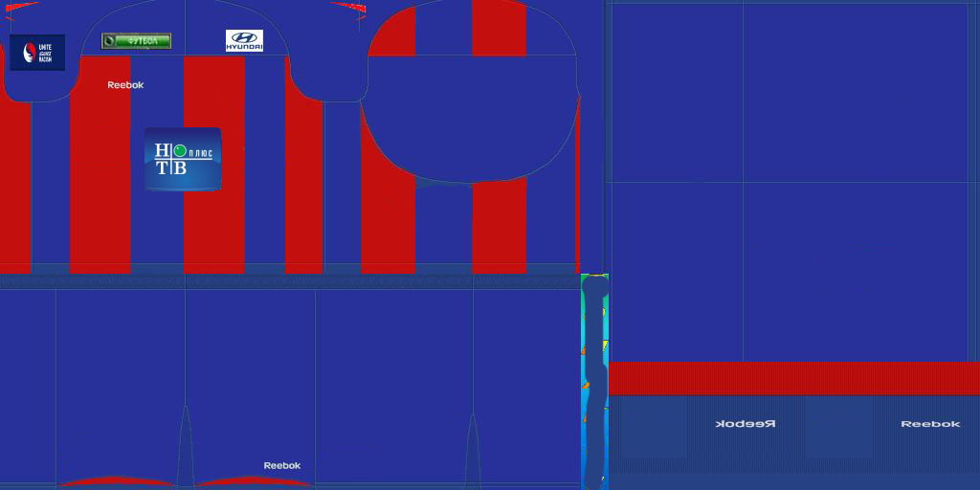
Task: Click the Unite Against Racism badge
Action: pos(37,53)
